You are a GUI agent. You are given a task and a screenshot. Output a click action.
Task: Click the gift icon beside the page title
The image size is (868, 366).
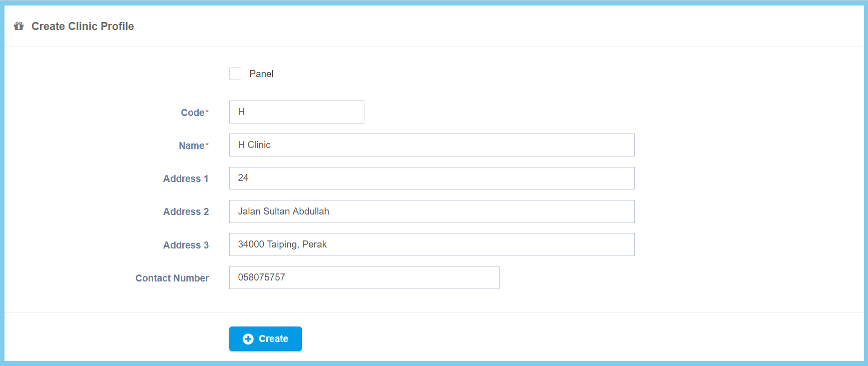(x=19, y=26)
